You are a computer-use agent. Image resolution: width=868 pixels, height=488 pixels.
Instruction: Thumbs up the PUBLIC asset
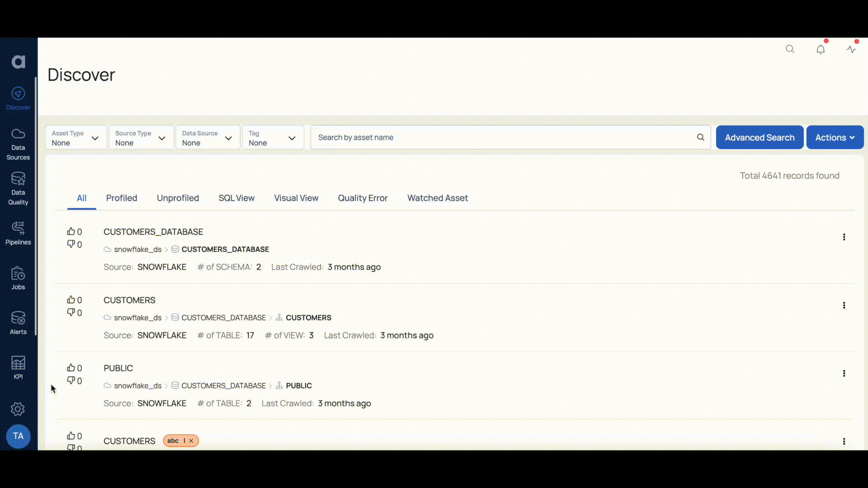point(71,368)
